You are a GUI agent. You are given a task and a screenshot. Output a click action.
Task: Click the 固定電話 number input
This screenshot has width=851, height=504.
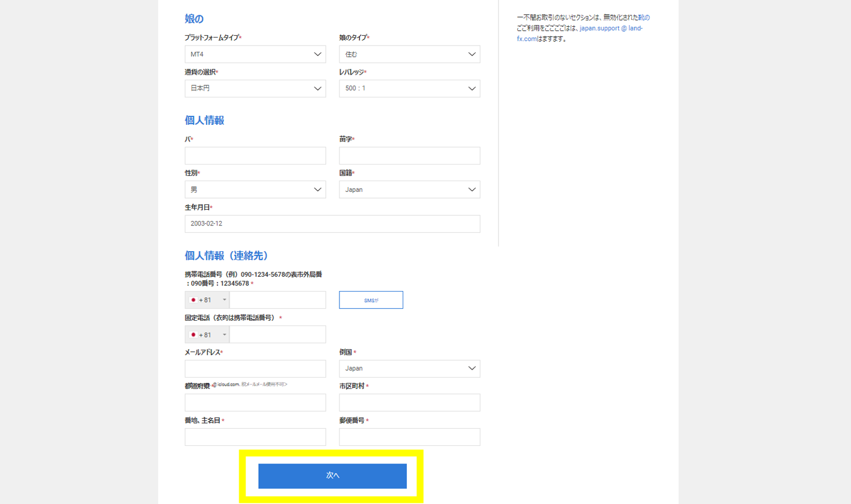[x=277, y=335]
